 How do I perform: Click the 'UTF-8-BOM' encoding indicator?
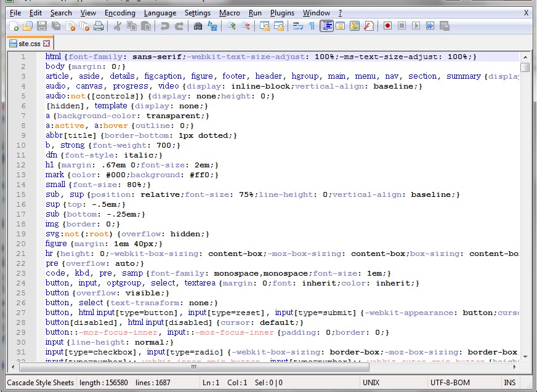coord(450,383)
